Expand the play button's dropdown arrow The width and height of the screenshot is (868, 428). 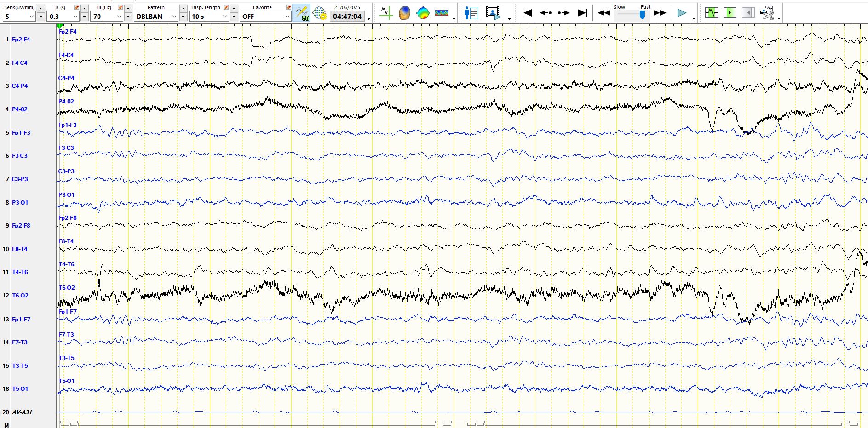[694, 19]
